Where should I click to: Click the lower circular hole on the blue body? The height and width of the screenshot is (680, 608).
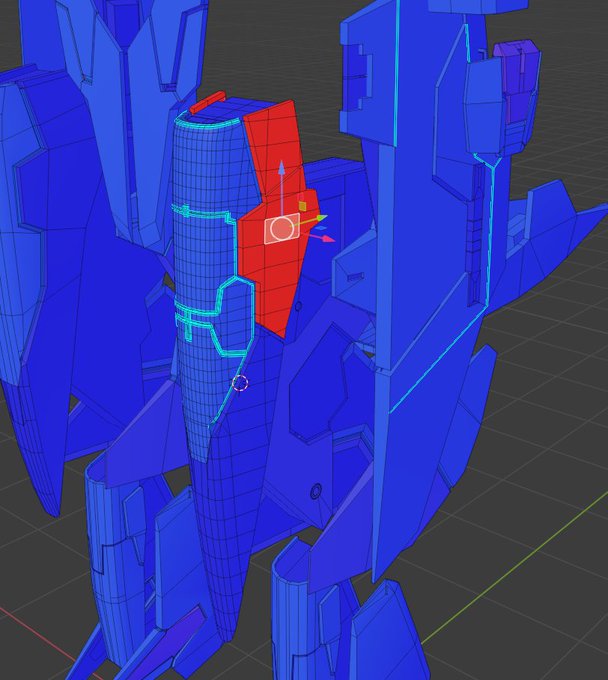coord(317,491)
